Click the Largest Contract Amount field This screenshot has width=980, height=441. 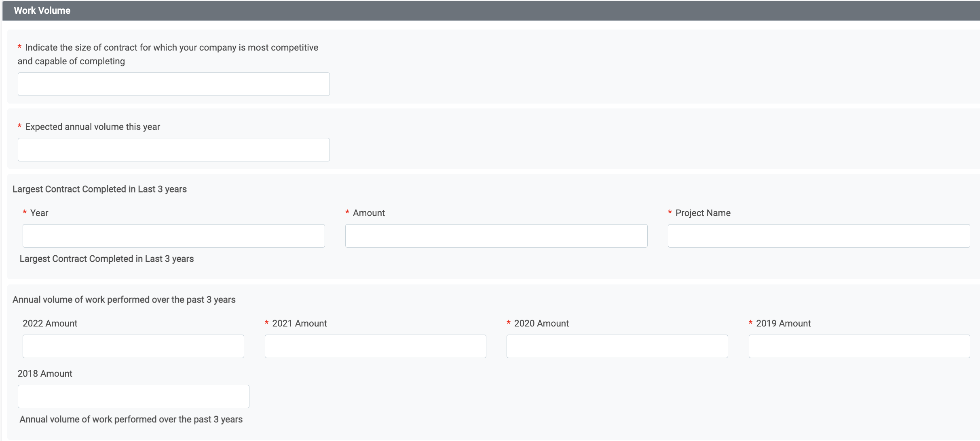[496, 236]
